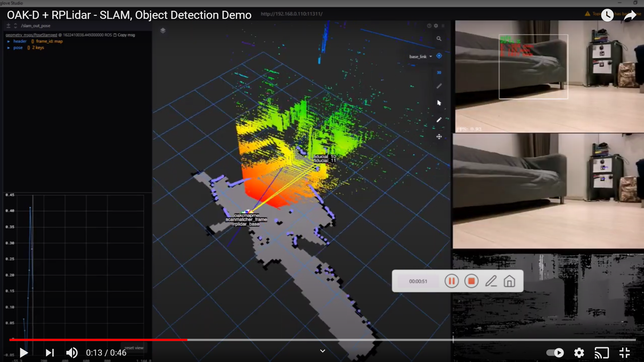This screenshot has width=644, height=362.
Task: Cast video with Play on TV icon
Action: pyautogui.click(x=602, y=353)
